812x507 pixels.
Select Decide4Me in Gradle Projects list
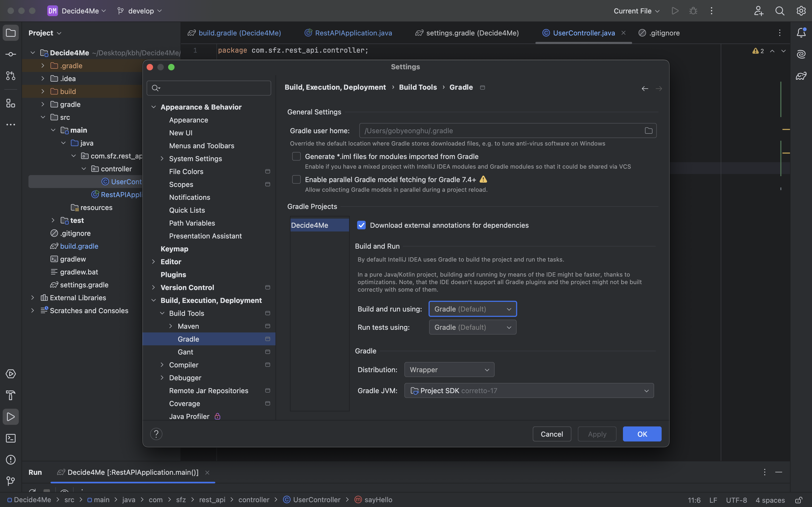pyautogui.click(x=320, y=225)
